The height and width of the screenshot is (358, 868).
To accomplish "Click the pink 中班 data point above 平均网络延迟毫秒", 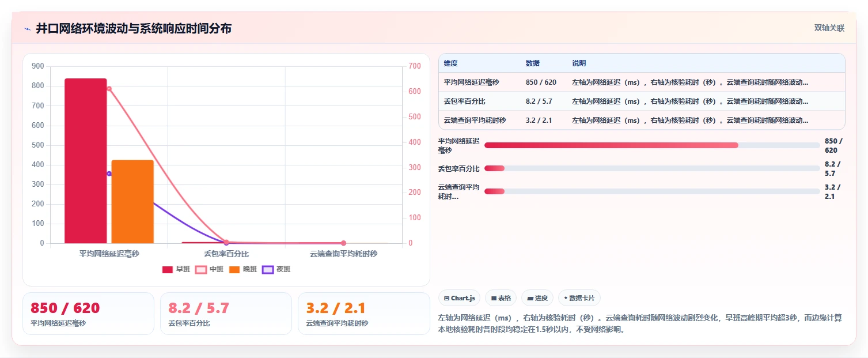I will [x=109, y=88].
